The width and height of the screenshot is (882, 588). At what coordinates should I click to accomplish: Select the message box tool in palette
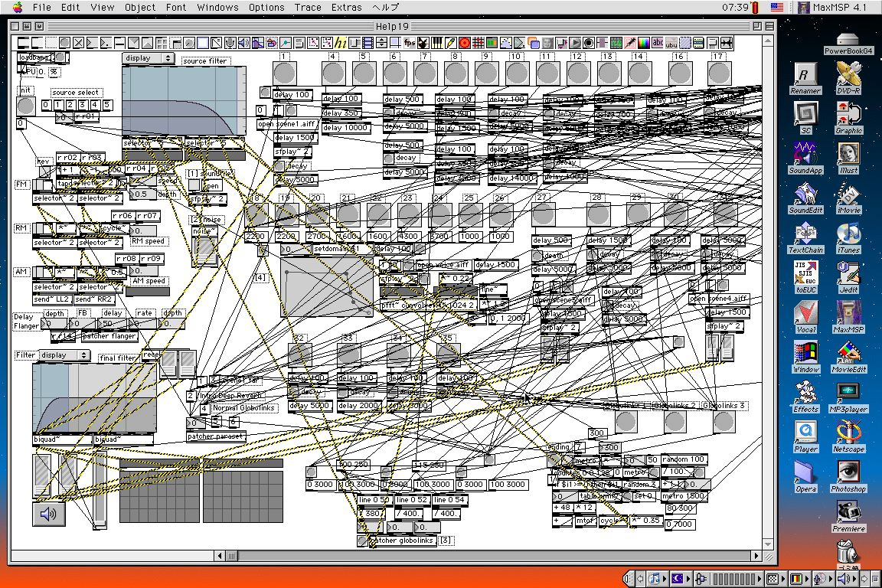click(37, 43)
